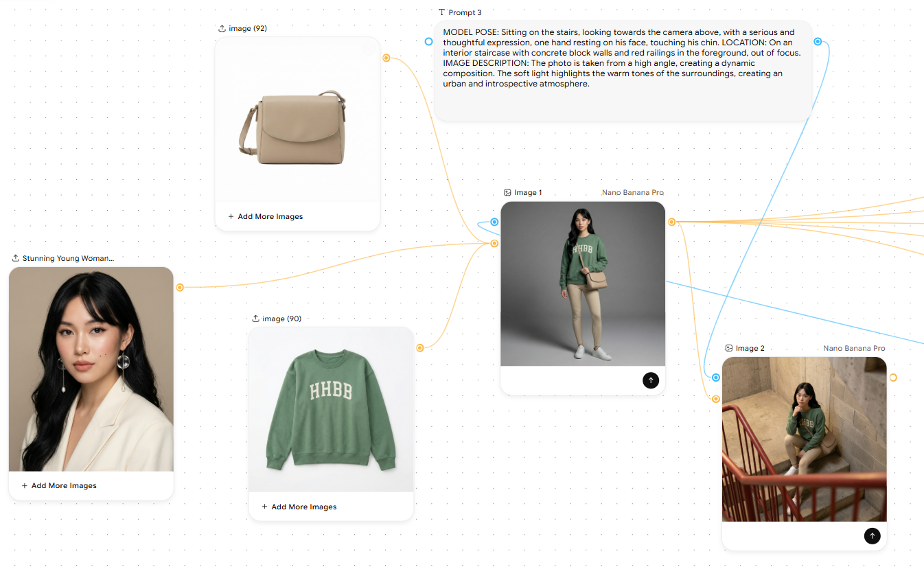
Task: Click the text icon next to Prompt 3
Action: 441,13
